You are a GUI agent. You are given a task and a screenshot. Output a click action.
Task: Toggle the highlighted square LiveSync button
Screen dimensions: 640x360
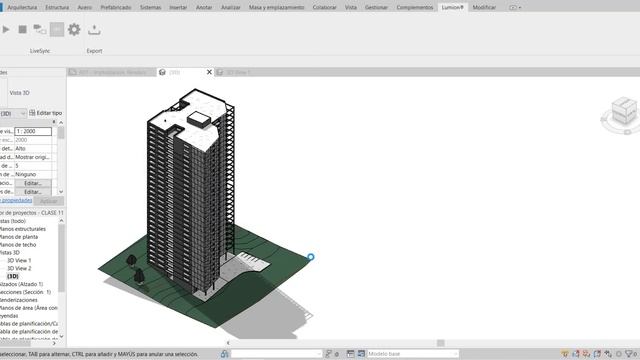pyautogui.click(x=57, y=29)
